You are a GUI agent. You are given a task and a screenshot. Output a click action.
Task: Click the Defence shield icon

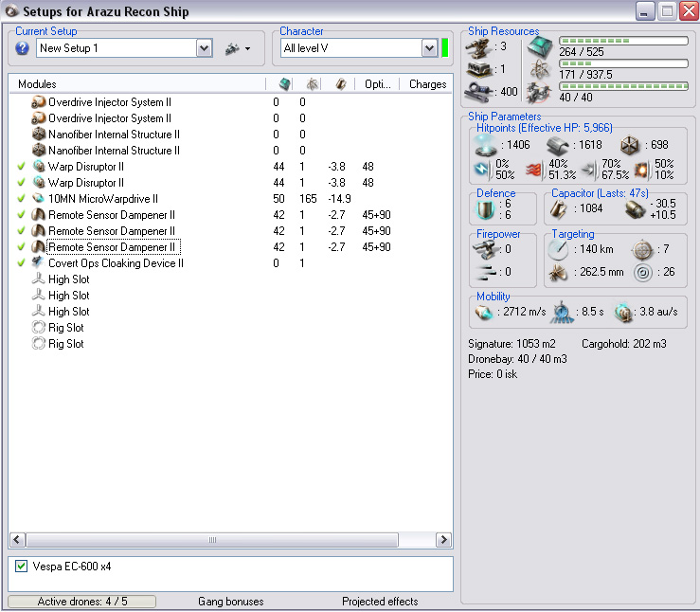(x=485, y=209)
